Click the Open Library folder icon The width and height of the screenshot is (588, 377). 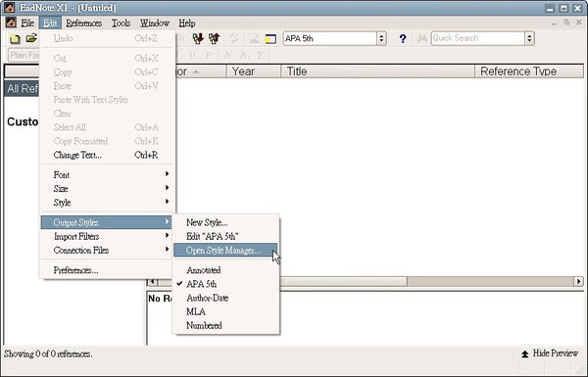click(x=31, y=38)
